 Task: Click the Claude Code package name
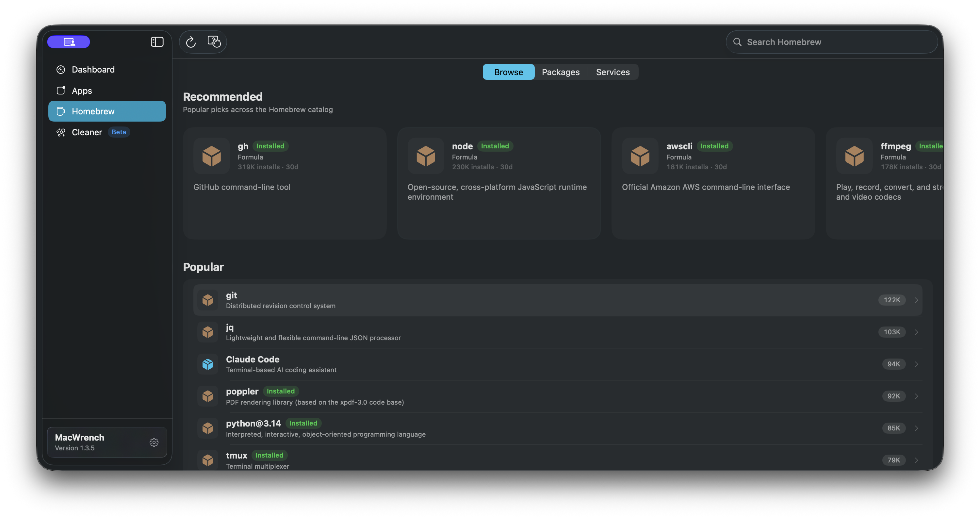pos(253,360)
